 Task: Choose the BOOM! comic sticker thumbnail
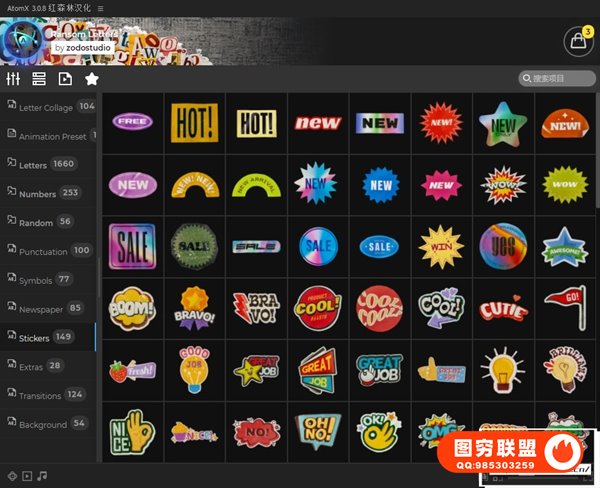(132, 308)
